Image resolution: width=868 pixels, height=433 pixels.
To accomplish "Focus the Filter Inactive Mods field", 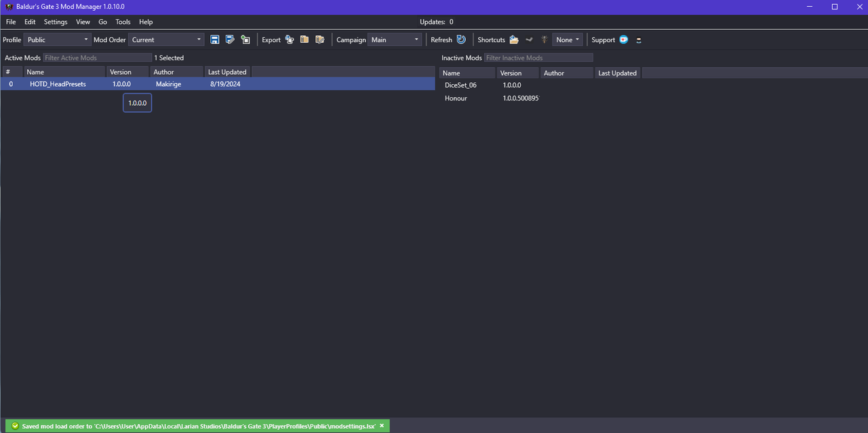I will point(538,58).
